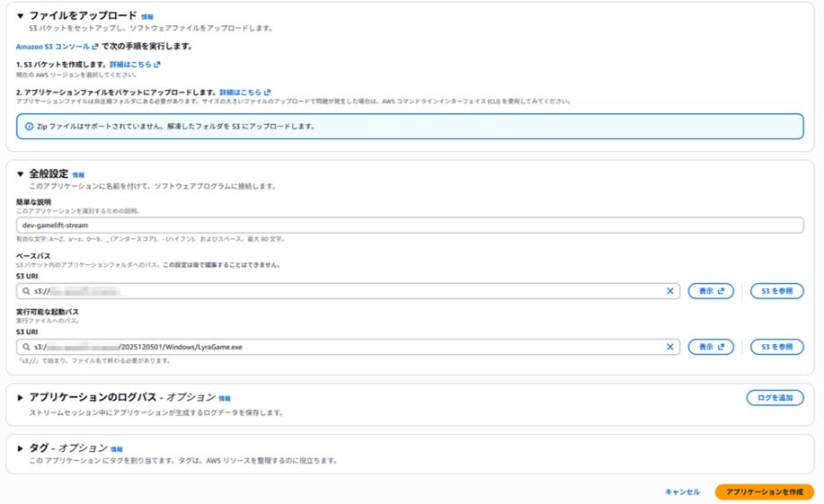Click search icon in launch path field
The image size is (824, 504).
(28, 347)
